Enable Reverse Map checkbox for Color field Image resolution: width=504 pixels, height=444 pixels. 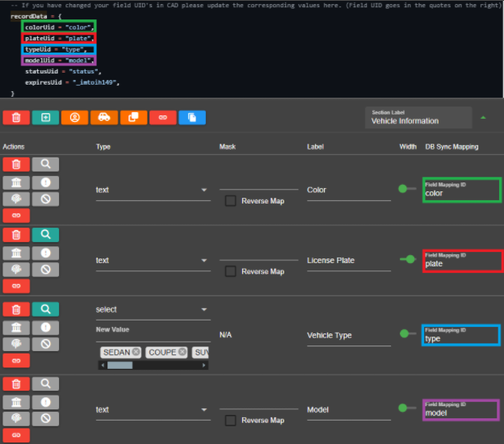pyautogui.click(x=231, y=201)
